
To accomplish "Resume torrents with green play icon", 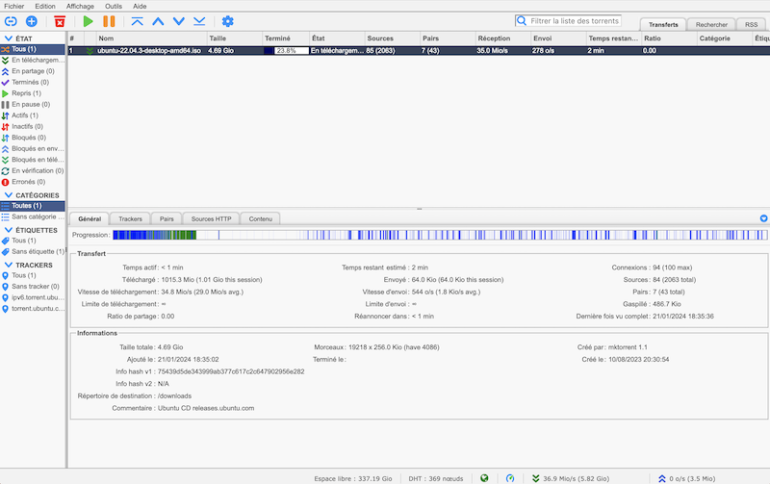I will [x=88, y=21].
